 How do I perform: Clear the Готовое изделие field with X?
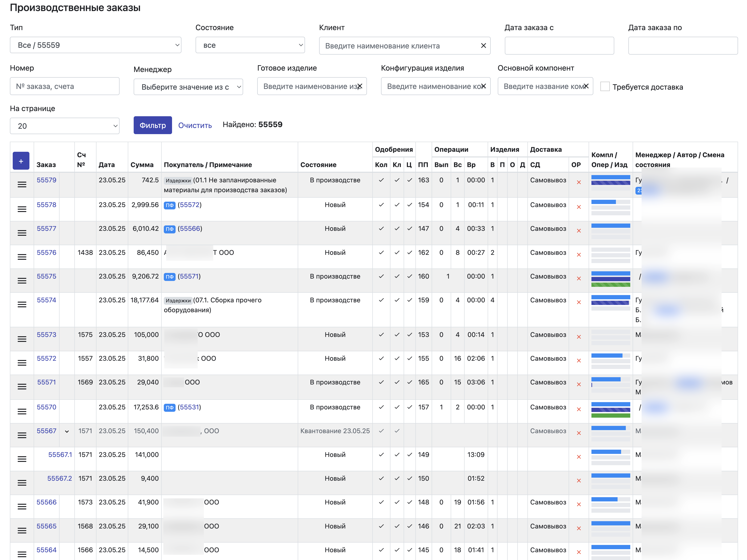(360, 86)
